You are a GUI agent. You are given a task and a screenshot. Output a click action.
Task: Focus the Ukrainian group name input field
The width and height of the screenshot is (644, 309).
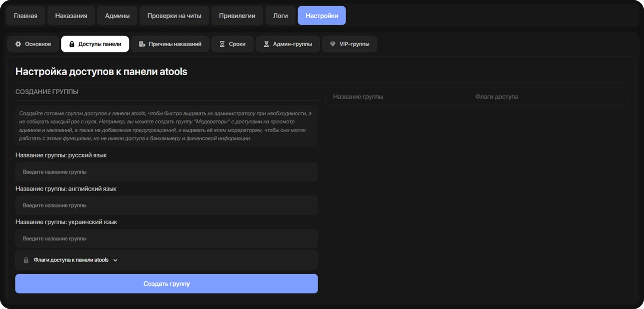[166, 239]
